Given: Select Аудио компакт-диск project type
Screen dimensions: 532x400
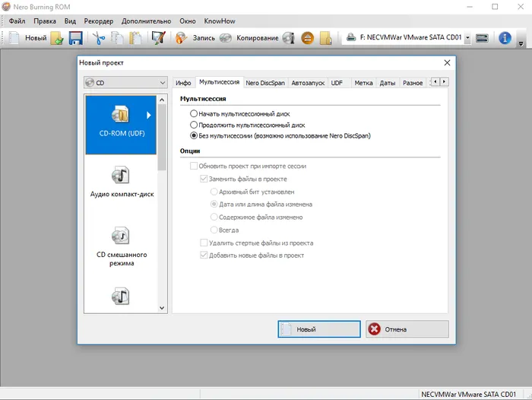Looking at the screenshot, I should [x=122, y=182].
